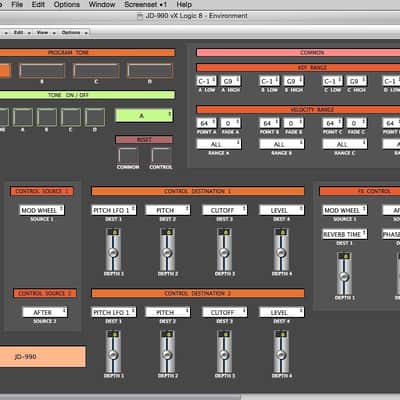The width and height of the screenshot is (400, 400).
Task: Click the A LOW key range field
Action: [x=206, y=81]
